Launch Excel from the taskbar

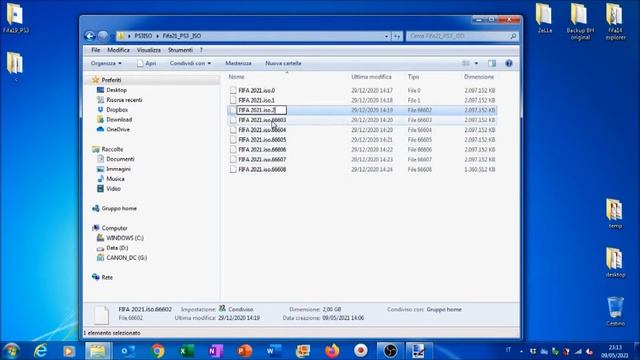[x=187, y=351]
